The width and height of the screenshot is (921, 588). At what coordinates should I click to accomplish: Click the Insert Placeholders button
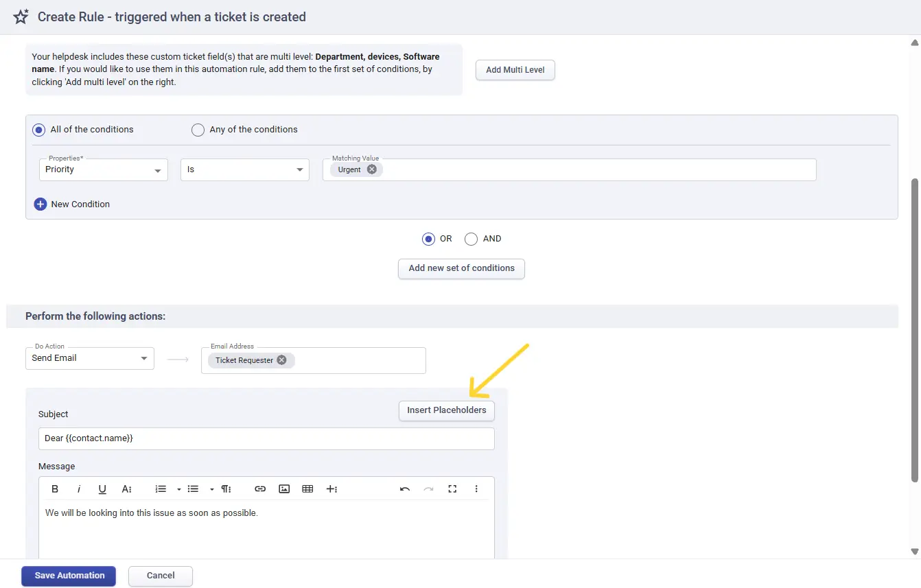(x=446, y=410)
